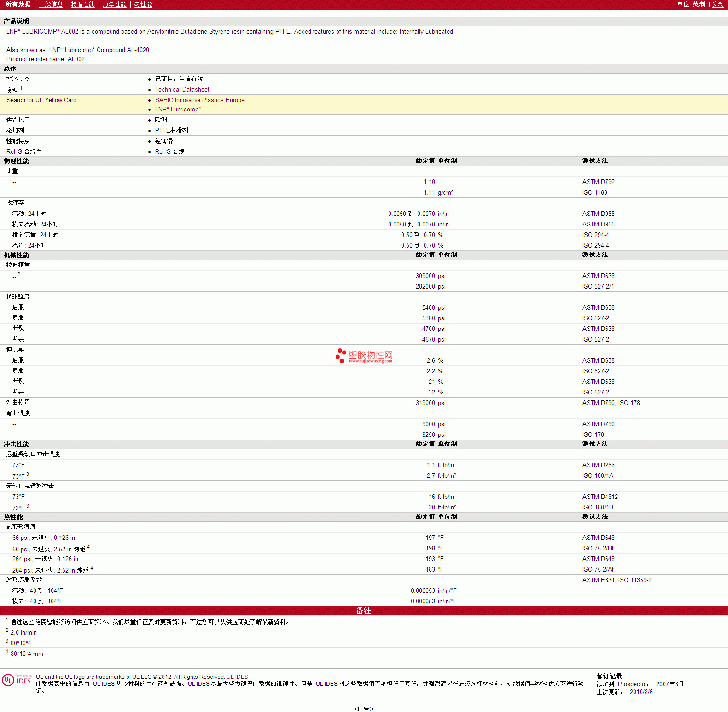This screenshot has height=712, width=728.
Task: Open SABIC Innovative Plastics Europe link
Action: (199, 100)
